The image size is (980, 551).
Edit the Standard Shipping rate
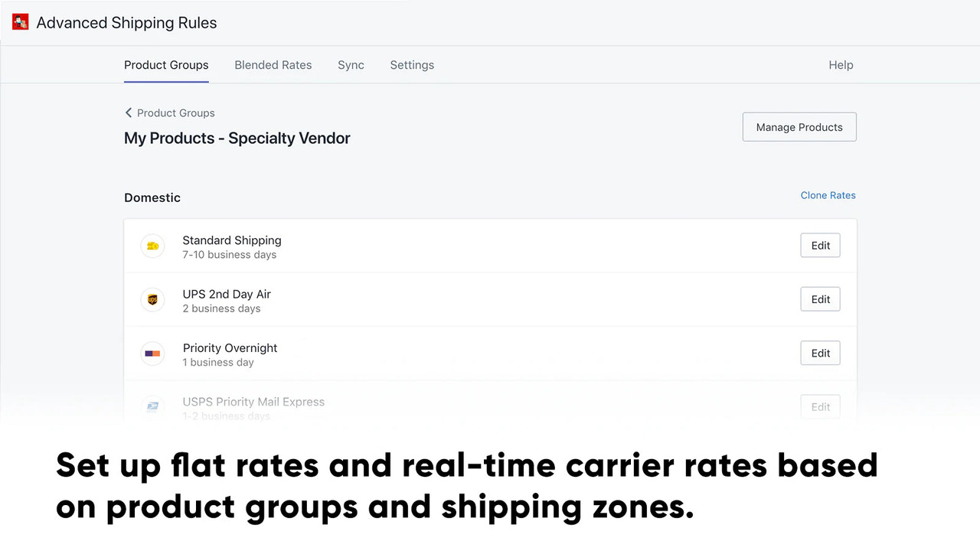[x=820, y=246]
